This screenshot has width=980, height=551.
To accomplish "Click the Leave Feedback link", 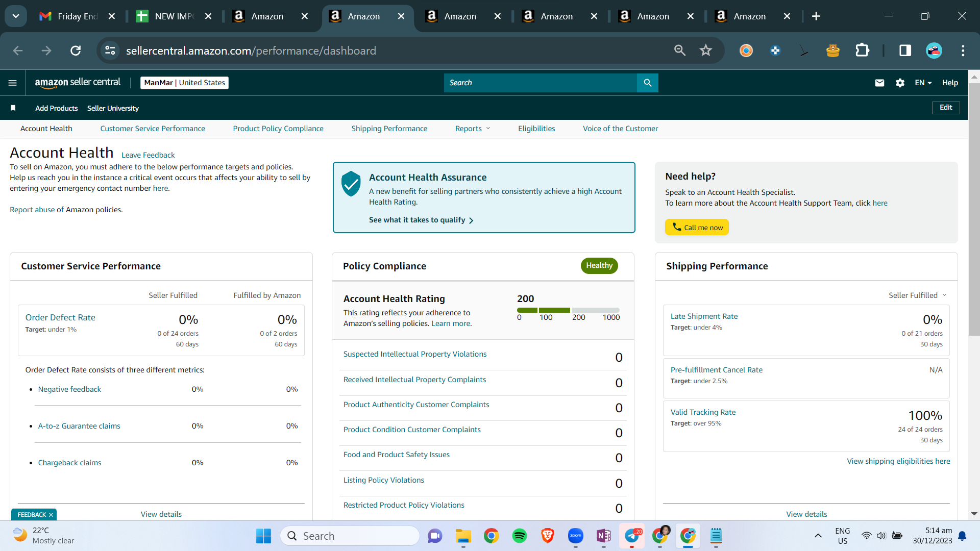I will [x=148, y=155].
